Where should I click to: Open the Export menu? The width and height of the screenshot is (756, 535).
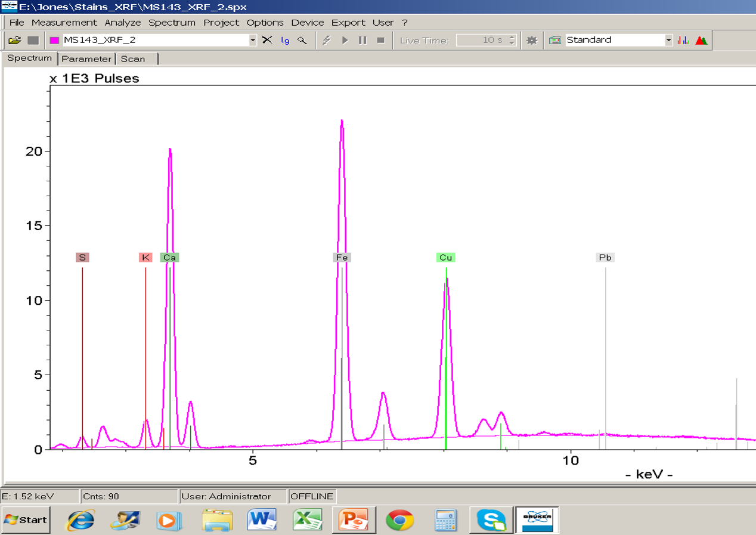tap(348, 23)
